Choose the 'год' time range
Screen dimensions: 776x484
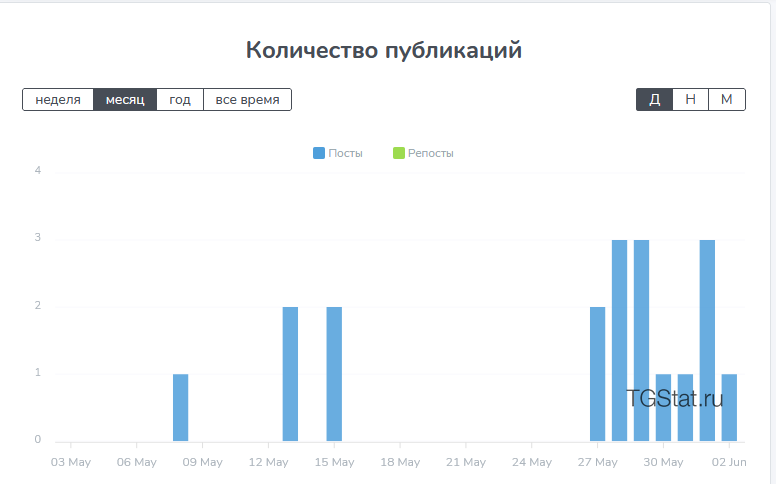(180, 99)
